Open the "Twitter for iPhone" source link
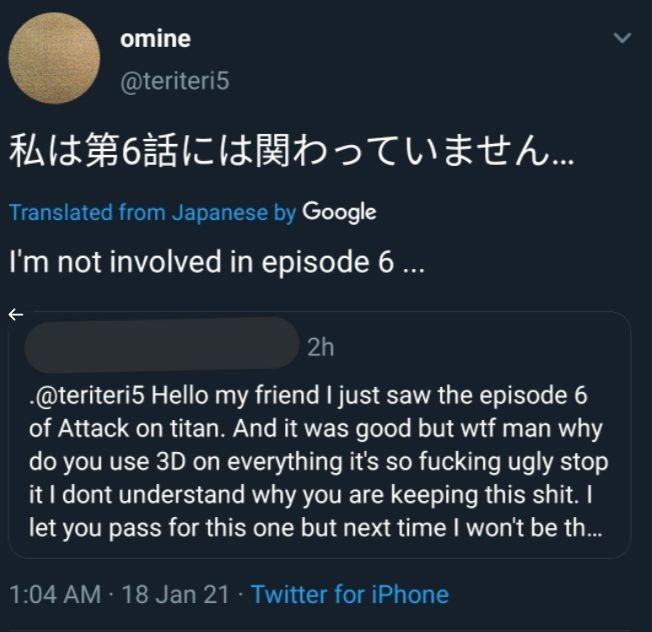652x632 pixels. [x=350, y=595]
